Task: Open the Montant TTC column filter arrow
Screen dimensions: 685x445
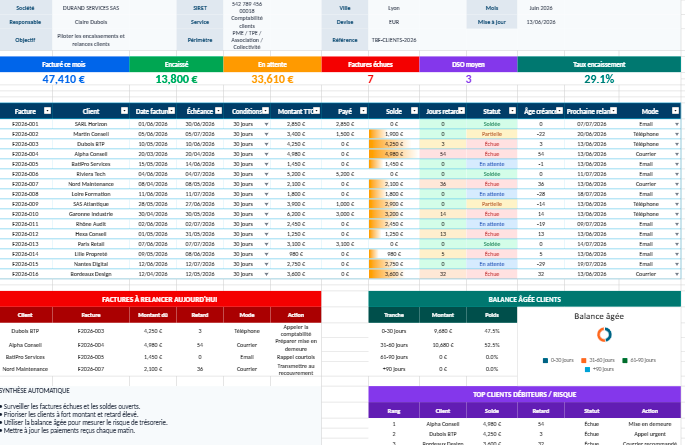Action: point(317,111)
